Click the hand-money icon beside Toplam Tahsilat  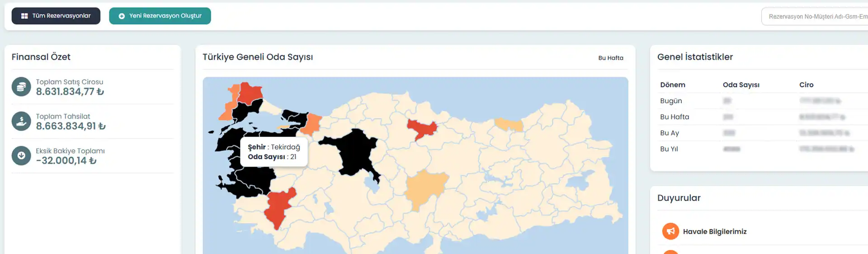point(21,121)
